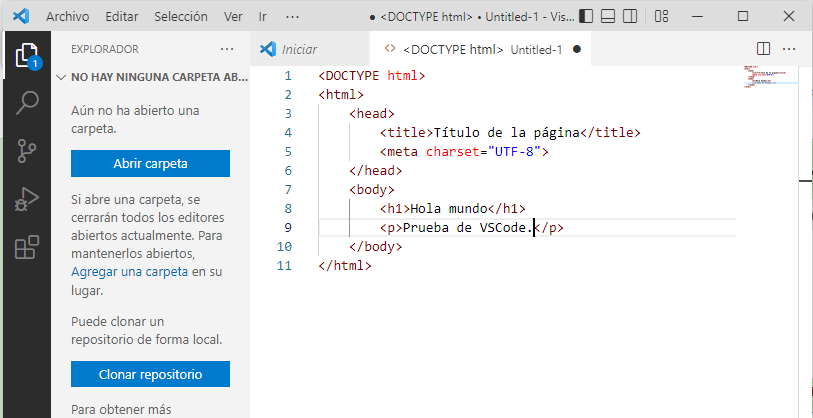Open the Extensions view
The height and width of the screenshot is (418, 813).
point(27,247)
